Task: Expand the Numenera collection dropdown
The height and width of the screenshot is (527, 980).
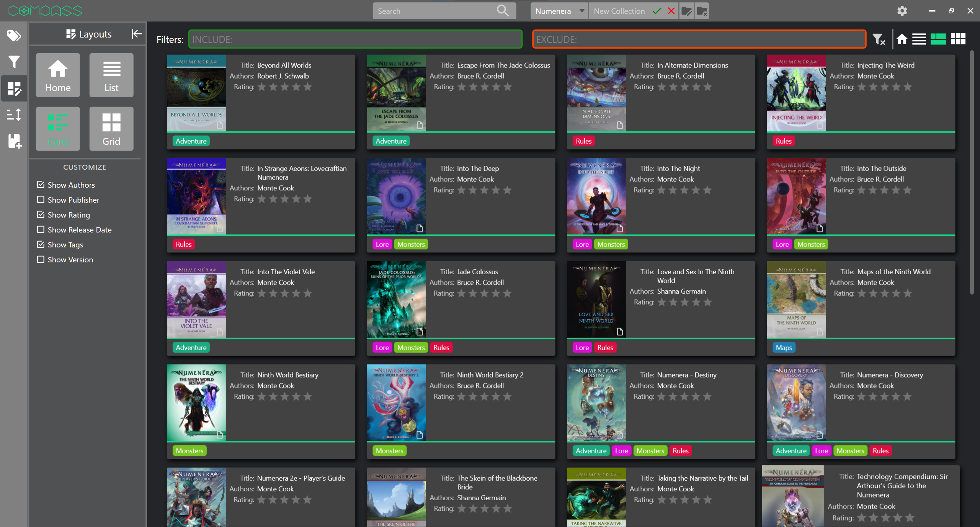Action: point(581,11)
